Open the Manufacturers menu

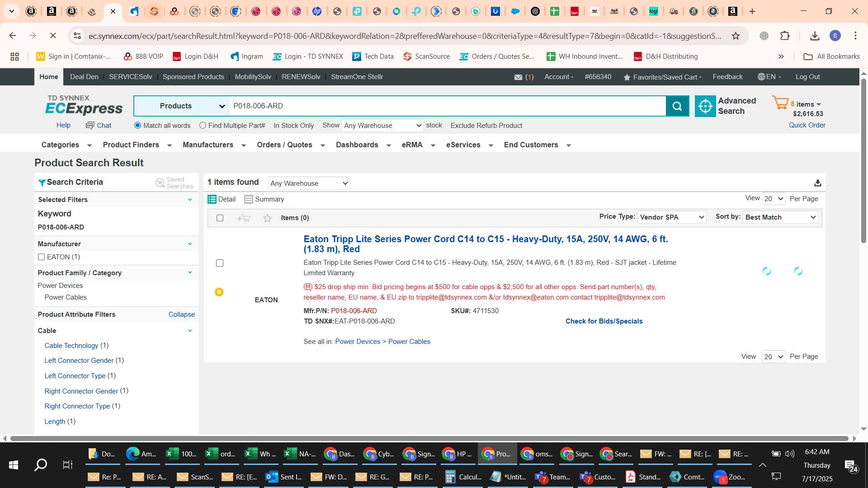point(214,145)
